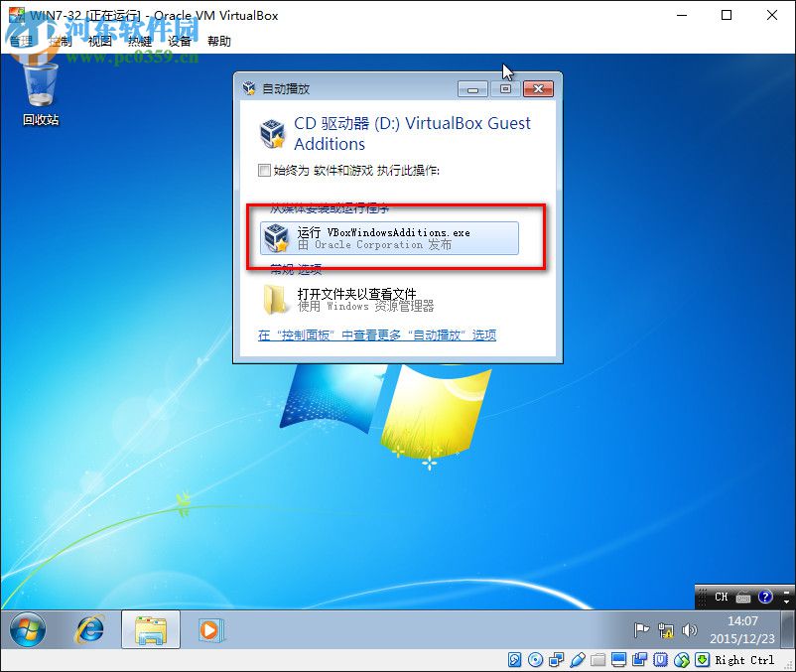796x672 pixels.
Task: Run VBoxWindowsAdditions.exe from AutoPlay
Action: click(x=389, y=238)
